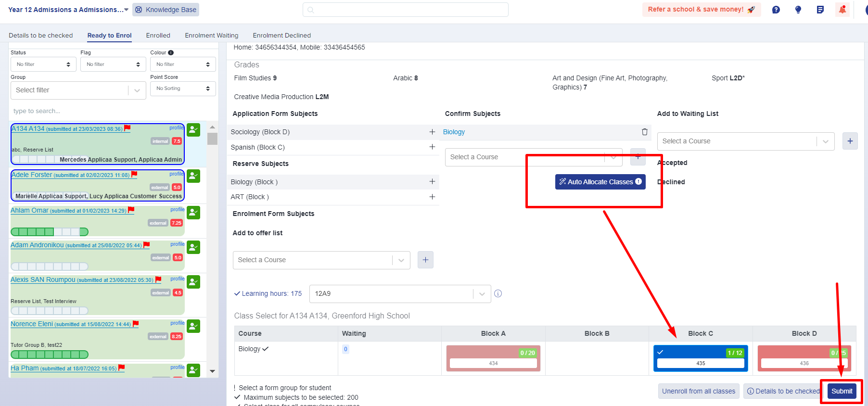Image resolution: width=868 pixels, height=406 pixels.
Task: Click Adam Andronikou's progress bar
Action: tap(50, 266)
